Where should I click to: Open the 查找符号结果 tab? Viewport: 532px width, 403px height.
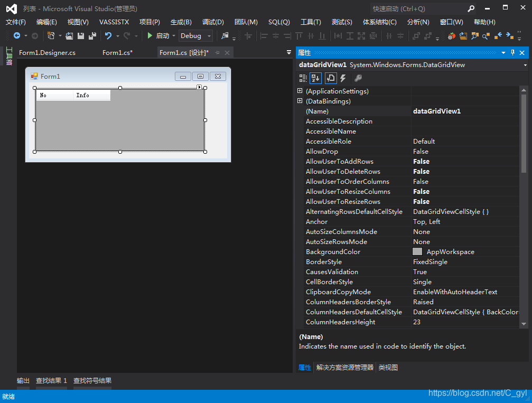[x=92, y=381]
